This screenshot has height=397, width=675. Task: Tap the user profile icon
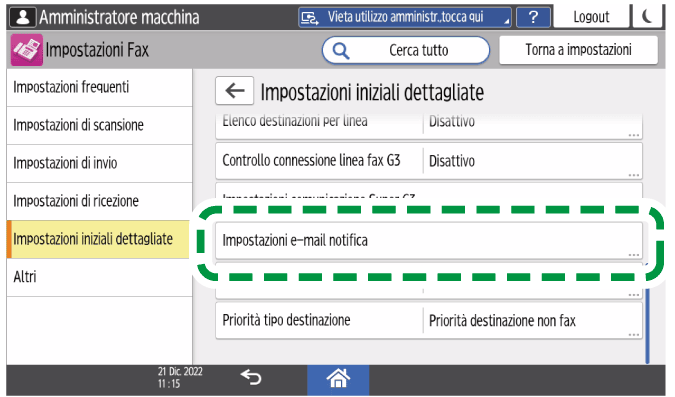click(23, 17)
